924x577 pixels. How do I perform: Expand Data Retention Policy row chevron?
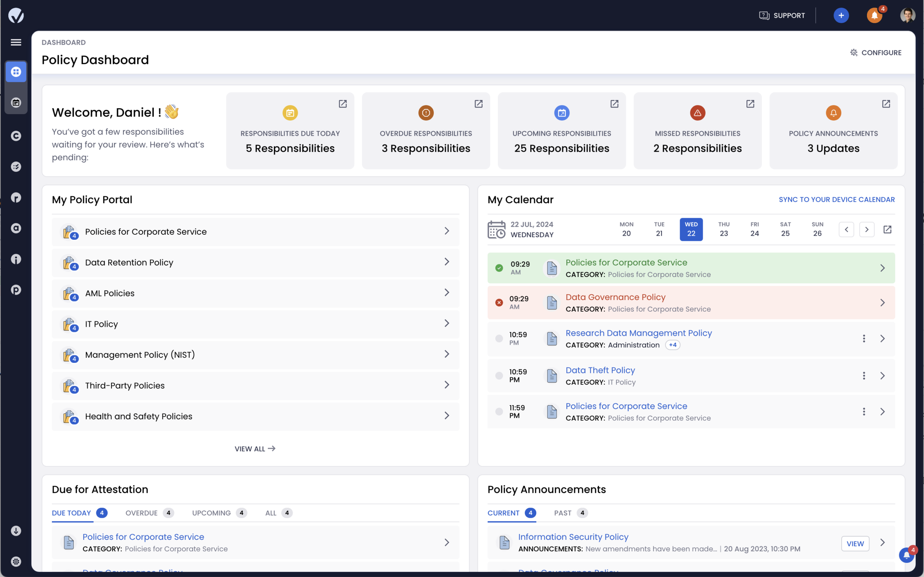446,262
